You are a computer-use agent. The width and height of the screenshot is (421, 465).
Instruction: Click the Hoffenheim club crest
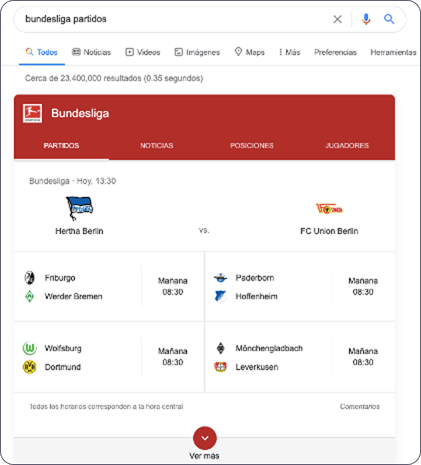(x=220, y=296)
